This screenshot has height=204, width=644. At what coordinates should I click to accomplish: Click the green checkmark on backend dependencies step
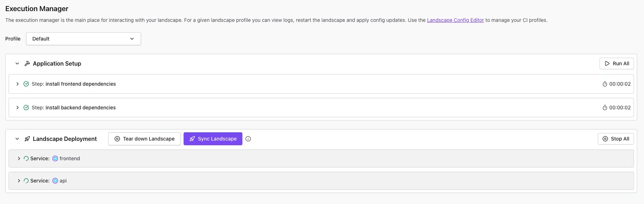pos(26,108)
